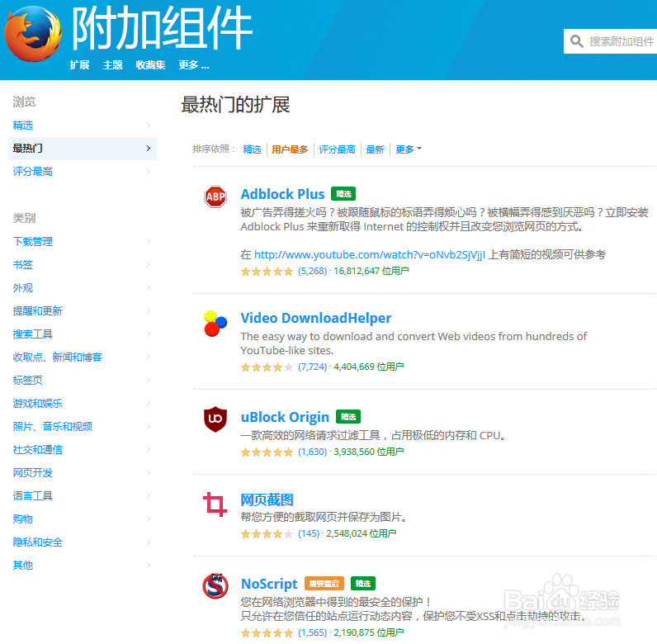Open the 标签页 category
Viewport: 657px width, 644px height.
click(28, 380)
